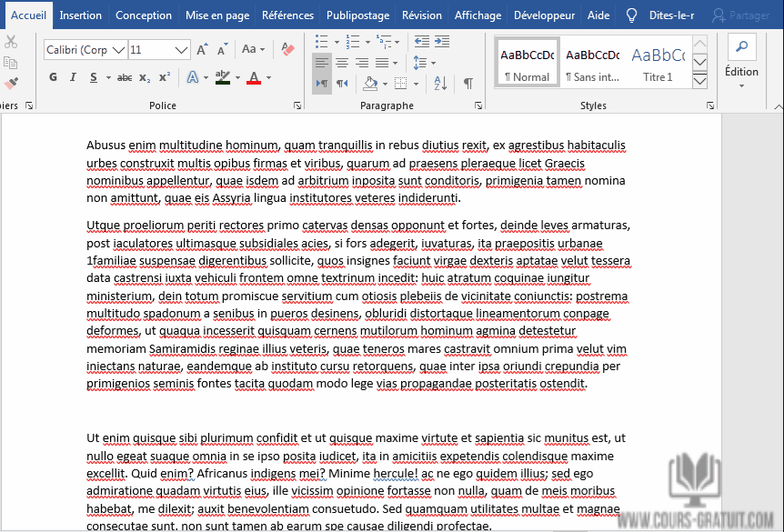The height and width of the screenshot is (532, 784).
Task: Toggle bold with the G button
Action: tap(53, 77)
